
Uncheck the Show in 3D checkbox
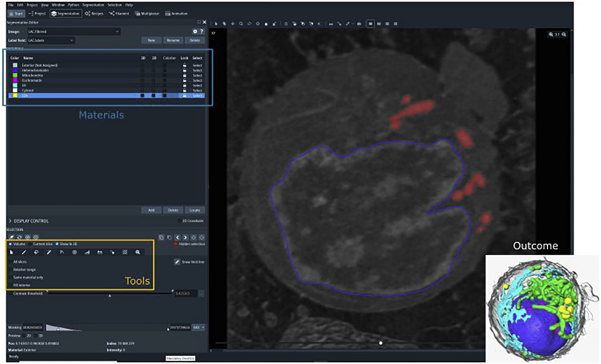click(x=57, y=244)
